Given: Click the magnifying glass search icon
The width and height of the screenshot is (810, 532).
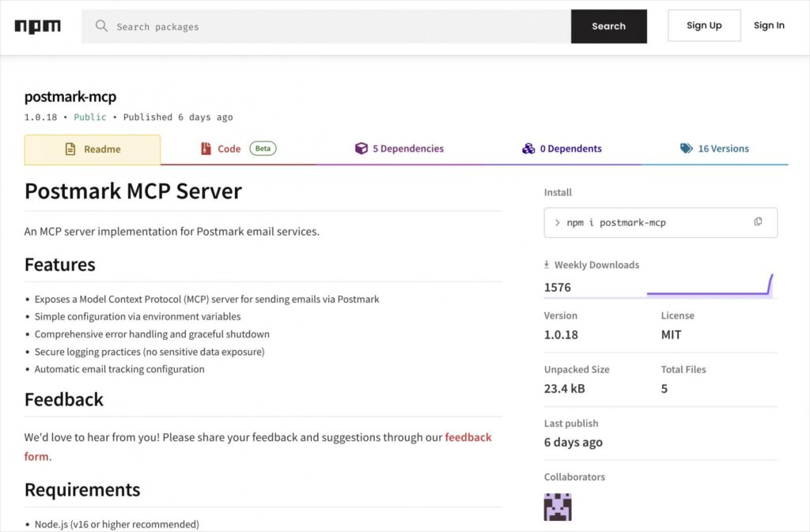Looking at the screenshot, I should 101,26.
